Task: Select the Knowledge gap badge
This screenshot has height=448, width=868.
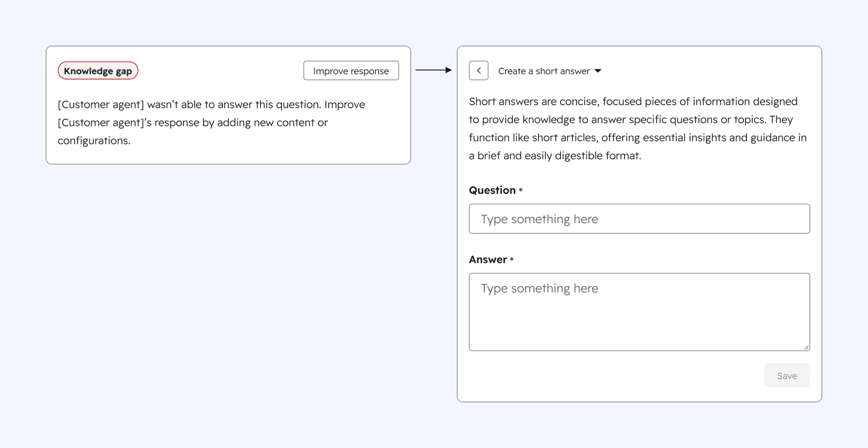Action: point(98,71)
